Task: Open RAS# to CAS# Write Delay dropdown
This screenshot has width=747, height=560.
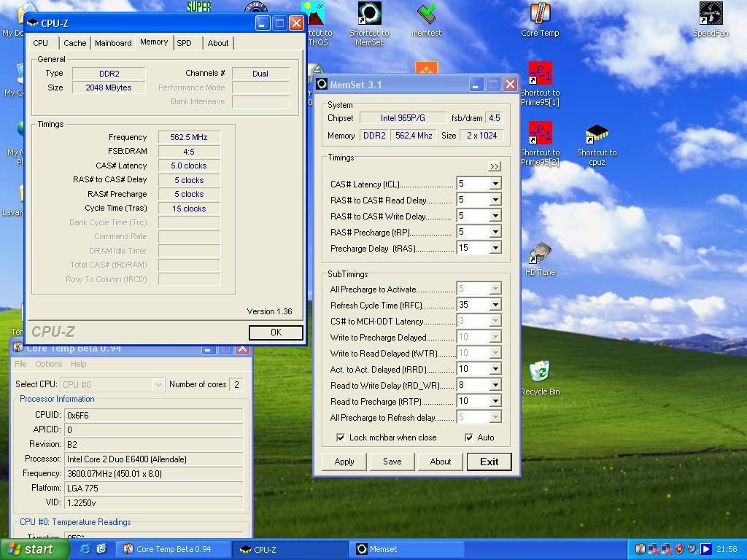Action: click(x=495, y=216)
